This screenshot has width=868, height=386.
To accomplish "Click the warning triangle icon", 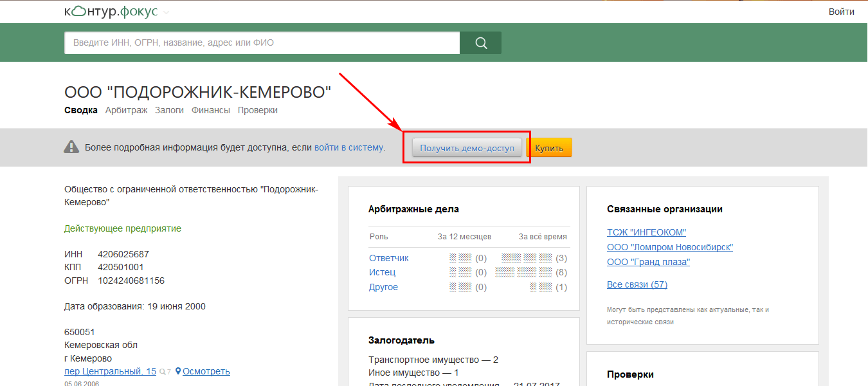I will pos(71,147).
